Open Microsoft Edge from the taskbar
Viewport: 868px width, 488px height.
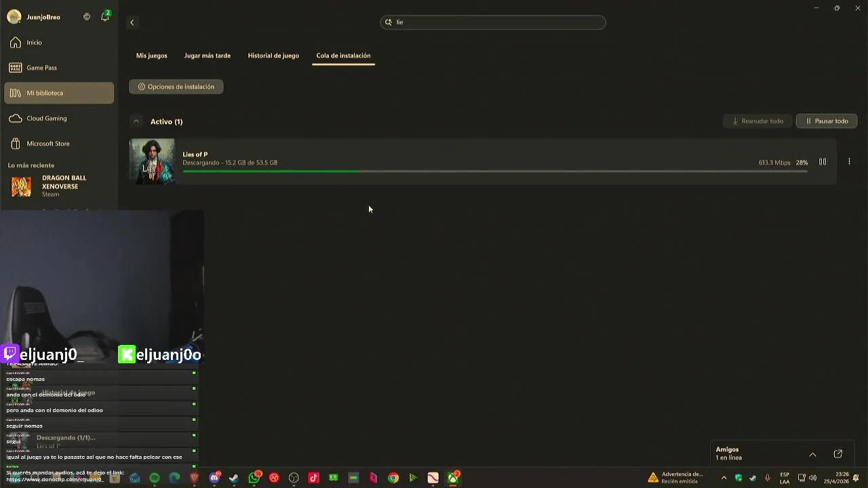coord(174,478)
